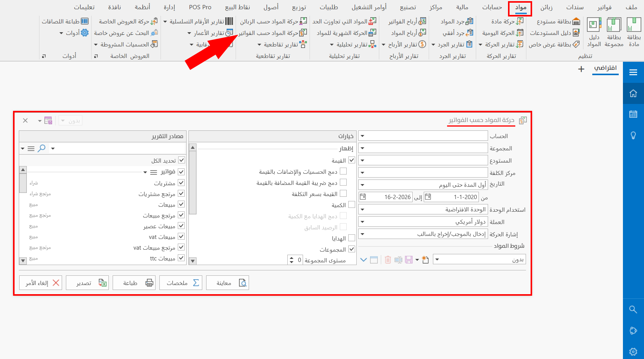The image size is (644, 359).
Task: Open أرباح الفواتير report icon
Action: pyautogui.click(x=423, y=22)
